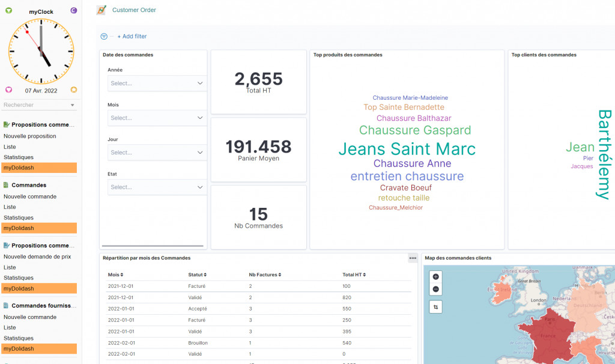Click the Customer Order dashboard logo icon
This screenshot has width=615, height=364.
tap(101, 10)
